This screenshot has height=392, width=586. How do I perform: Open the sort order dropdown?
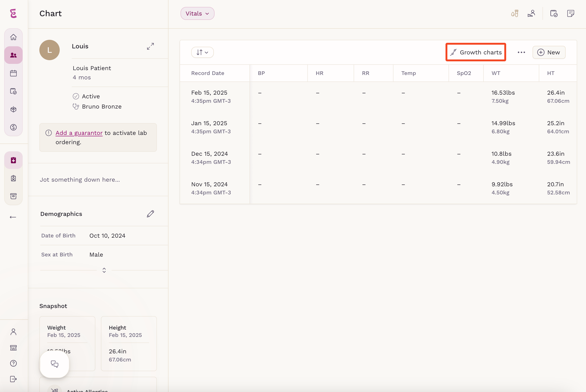pos(203,52)
